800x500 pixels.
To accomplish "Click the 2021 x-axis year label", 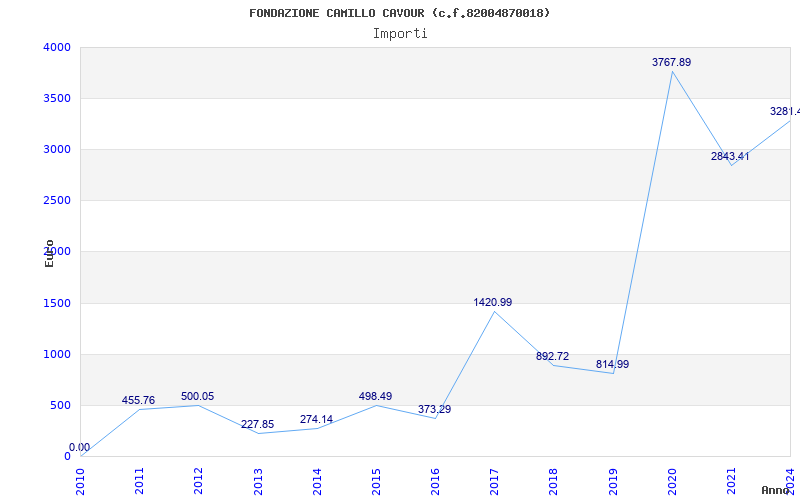I will click(732, 481).
